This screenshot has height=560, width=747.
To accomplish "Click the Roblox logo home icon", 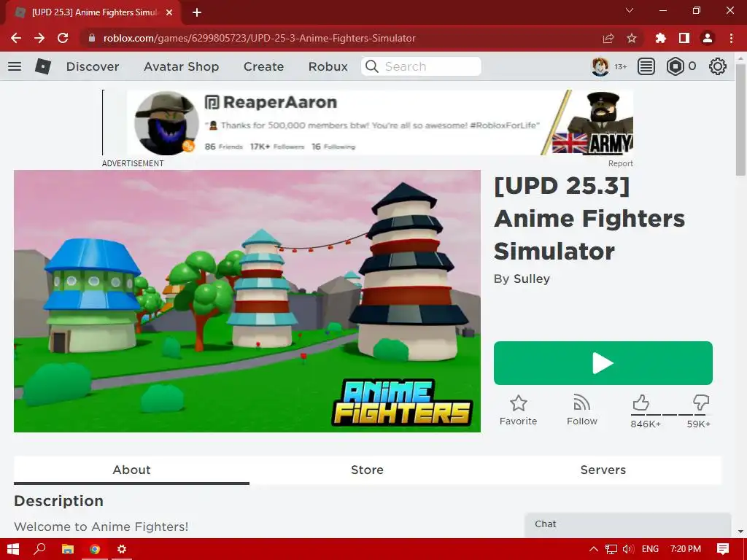I will (43, 66).
